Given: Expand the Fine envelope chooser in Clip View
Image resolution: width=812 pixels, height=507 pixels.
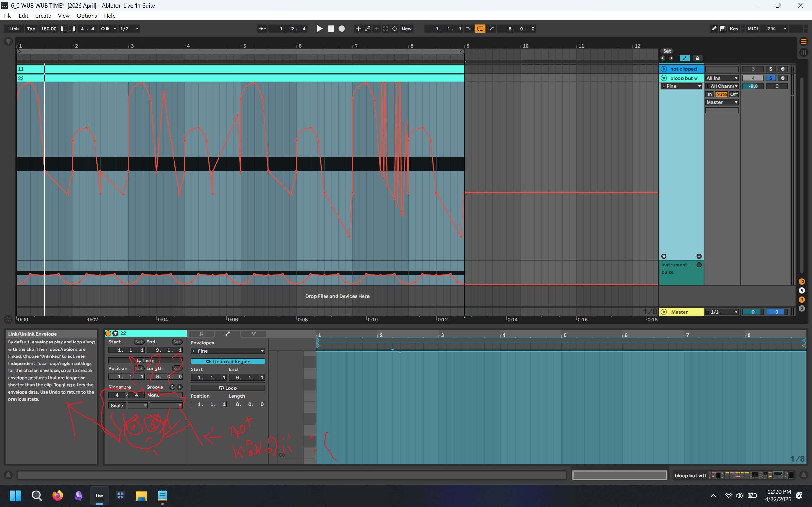Looking at the screenshot, I should [x=227, y=351].
